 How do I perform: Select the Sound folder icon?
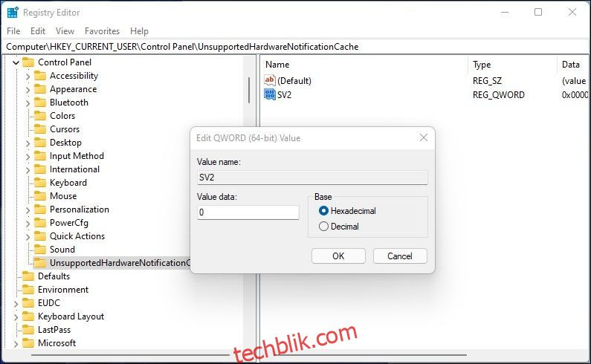40,250
